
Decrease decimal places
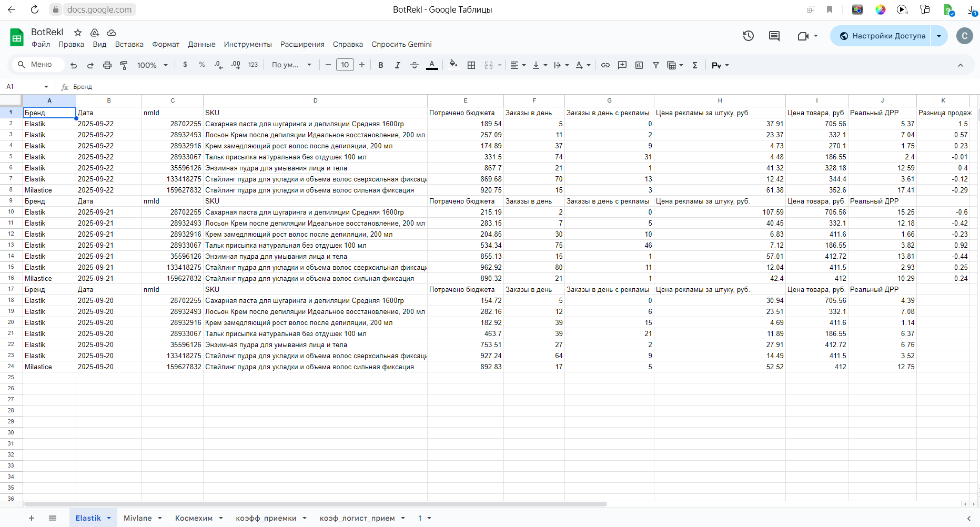219,65
